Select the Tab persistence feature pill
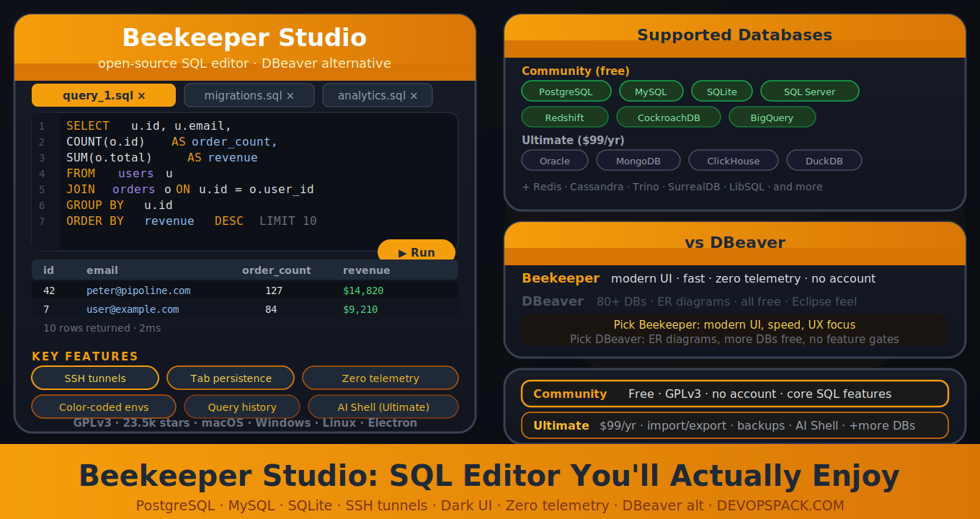Image resolution: width=980 pixels, height=519 pixels. [231, 378]
